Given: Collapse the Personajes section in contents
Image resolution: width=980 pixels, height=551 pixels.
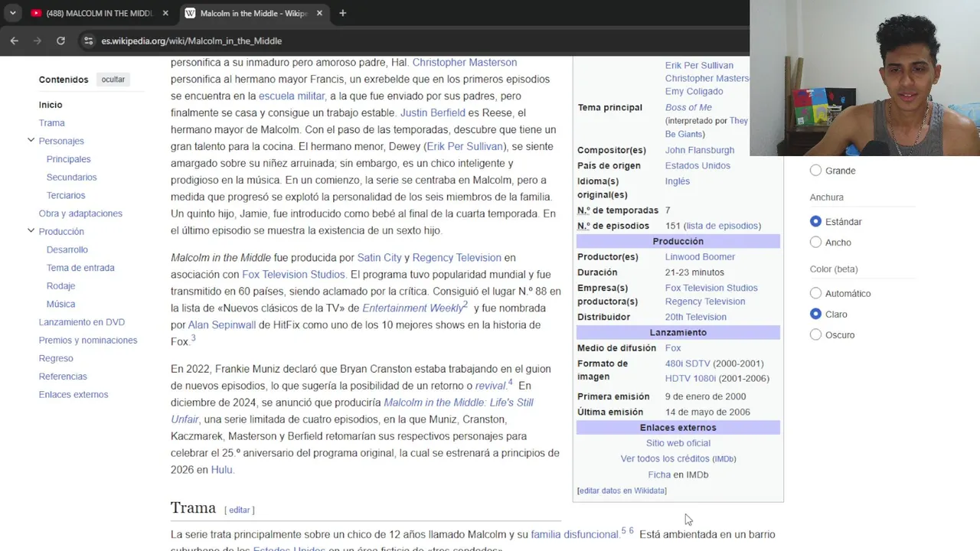Looking at the screenshot, I should [x=31, y=141].
